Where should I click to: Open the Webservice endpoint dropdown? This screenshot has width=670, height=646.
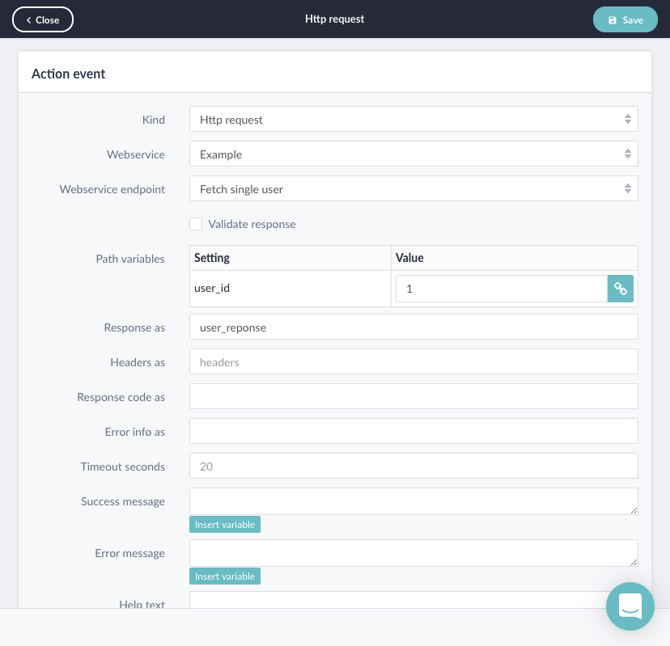(x=413, y=189)
